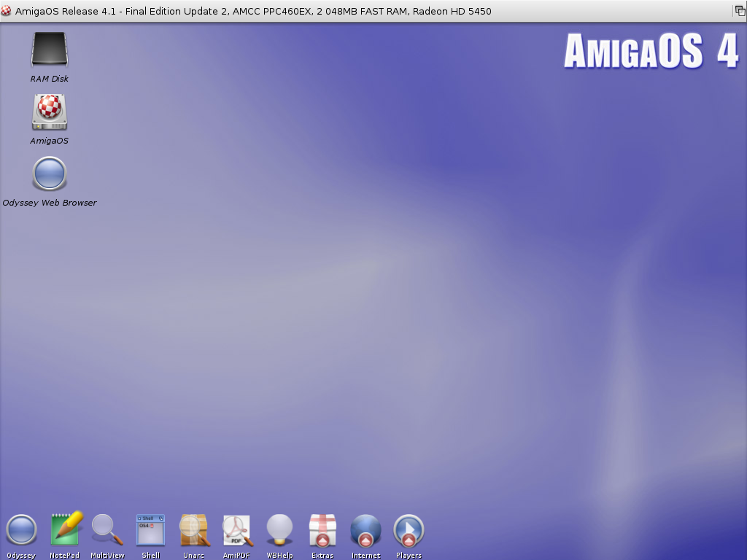Open the Shell terminal icon
Screen dimensions: 747x560
(x=150, y=530)
